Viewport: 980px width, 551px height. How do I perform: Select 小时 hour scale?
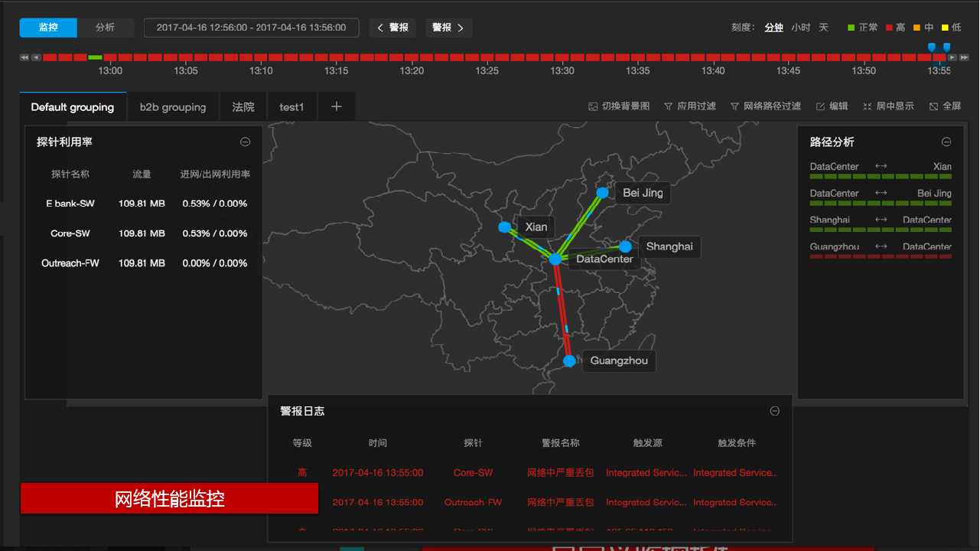tap(801, 28)
